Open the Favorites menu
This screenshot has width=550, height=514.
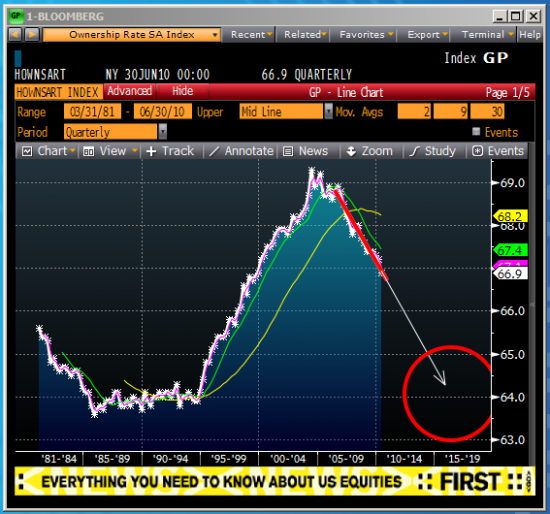coord(366,35)
